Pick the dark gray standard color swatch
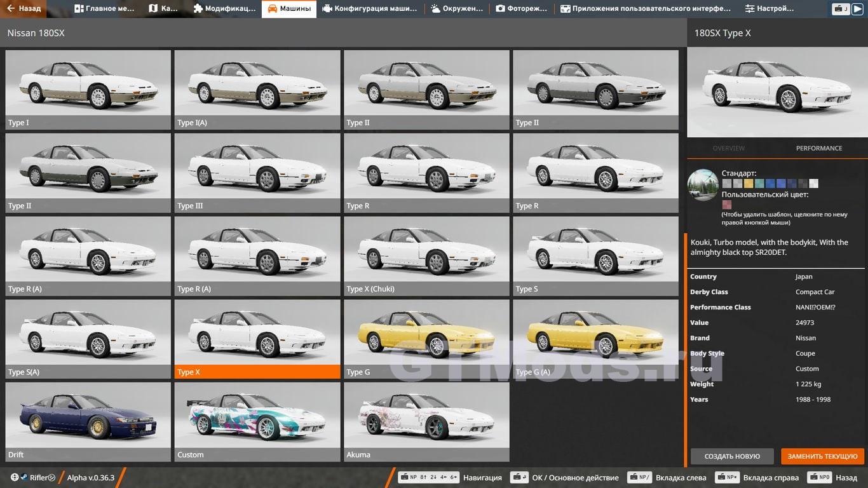 803,184
